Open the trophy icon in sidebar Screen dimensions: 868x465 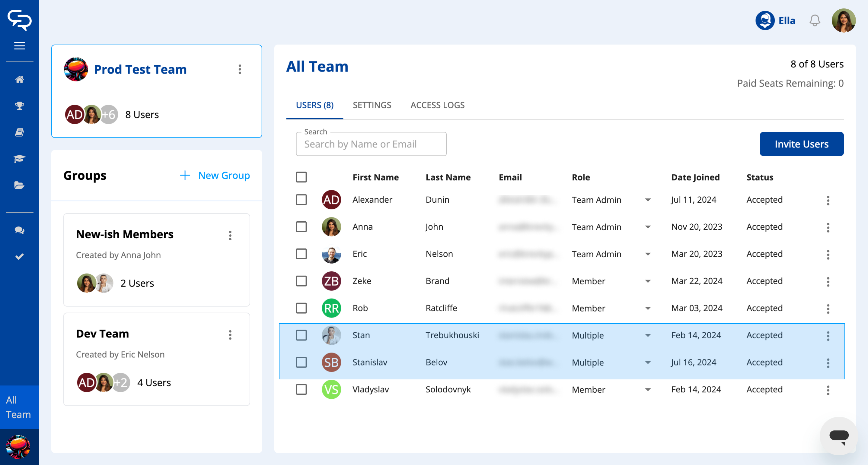click(x=20, y=106)
